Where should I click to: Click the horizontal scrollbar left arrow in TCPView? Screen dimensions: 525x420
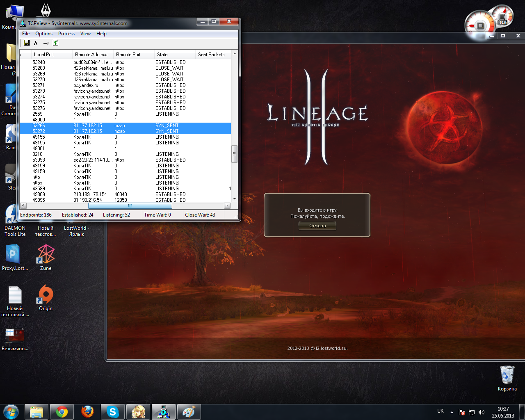pyautogui.click(x=23, y=205)
